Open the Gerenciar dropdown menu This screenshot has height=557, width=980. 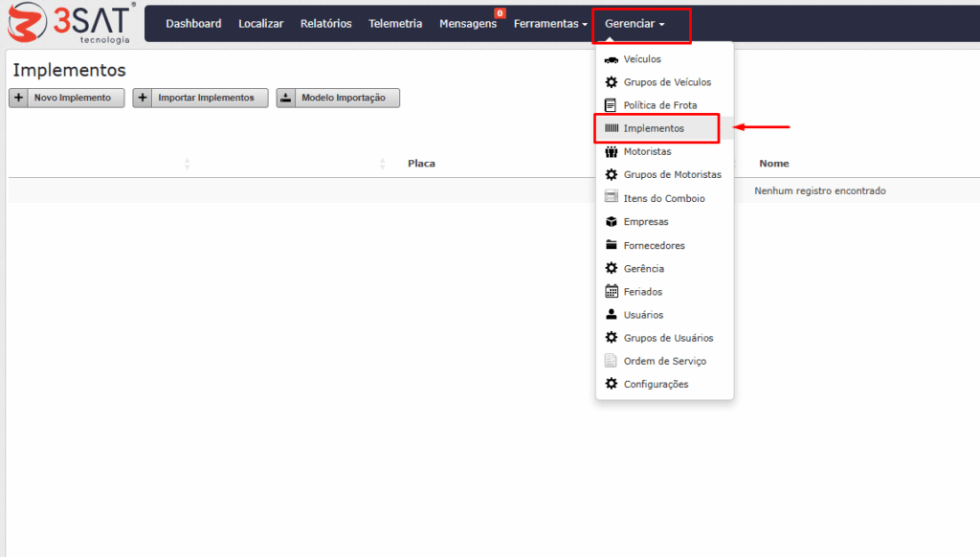click(634, 24)
